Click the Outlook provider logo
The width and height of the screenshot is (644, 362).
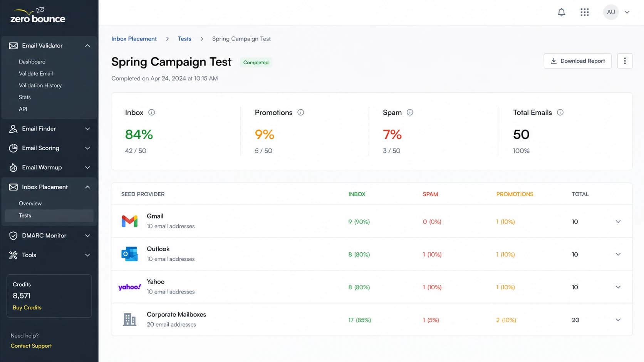coord(129,254)
